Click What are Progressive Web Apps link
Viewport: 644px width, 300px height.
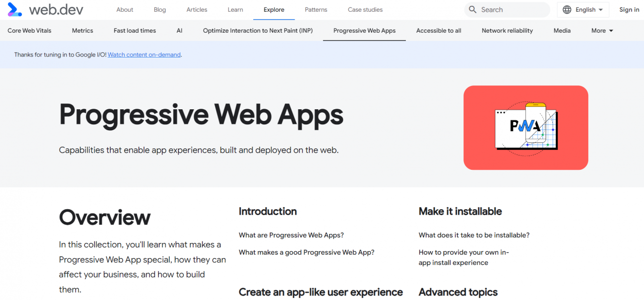(x=291, y=235)
